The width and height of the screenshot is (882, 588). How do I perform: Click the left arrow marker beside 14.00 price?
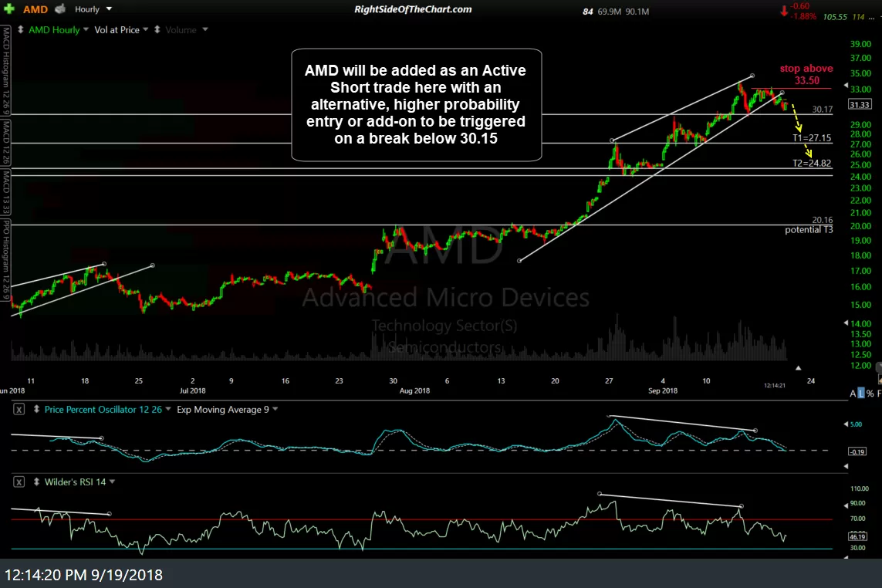pos(846,323)
